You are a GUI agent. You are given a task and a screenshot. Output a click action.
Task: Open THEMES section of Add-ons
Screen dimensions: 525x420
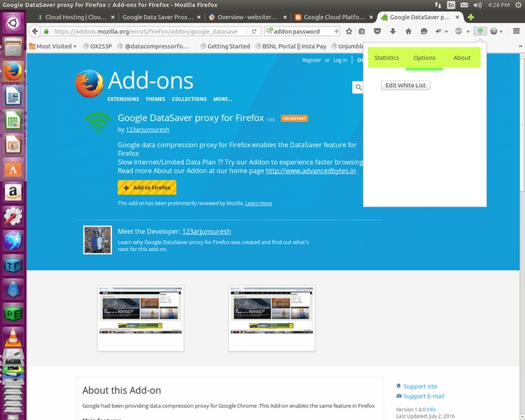tap(155, 99)
